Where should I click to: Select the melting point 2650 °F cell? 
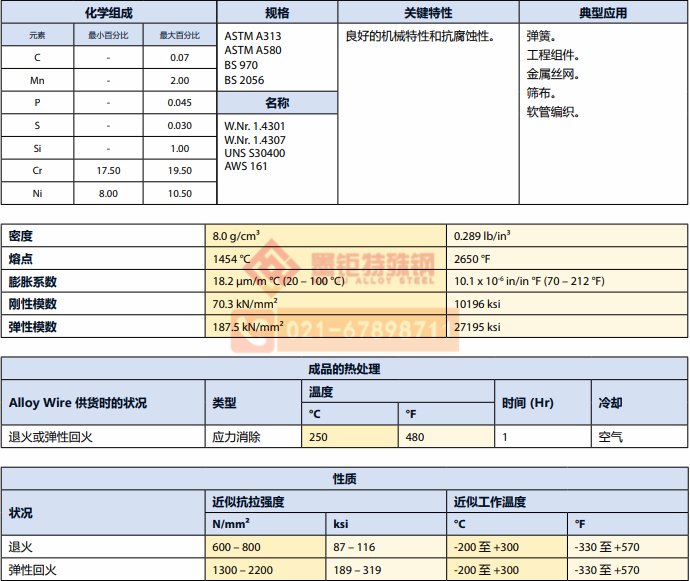pos(471,259)
